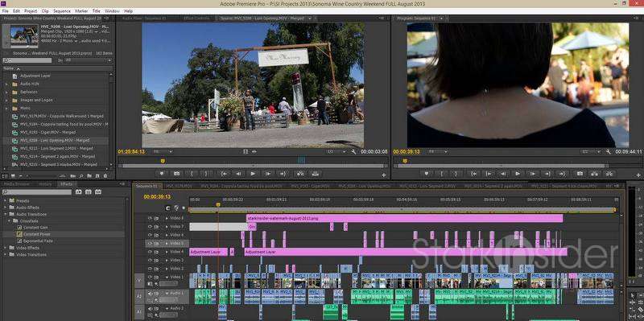The image size is (644, 321).
Task: Mark Out point in Program monitor
Action: [x=456, y=174]
